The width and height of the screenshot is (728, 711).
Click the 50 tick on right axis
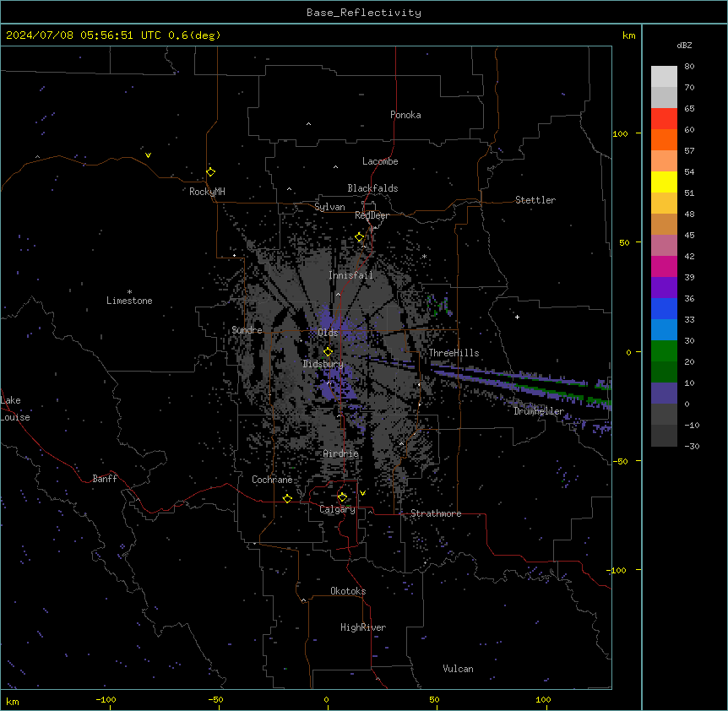pos(624,242)
